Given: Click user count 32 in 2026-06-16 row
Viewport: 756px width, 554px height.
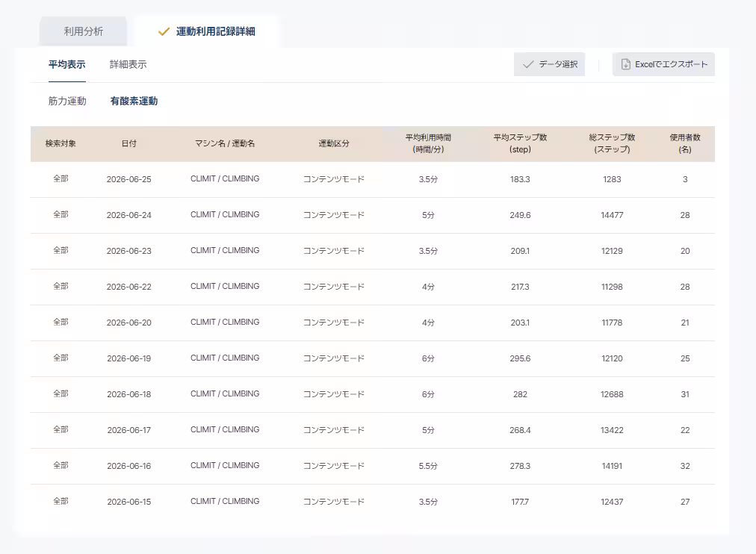Looking at the screenshot, I should (x=685, y=466).
